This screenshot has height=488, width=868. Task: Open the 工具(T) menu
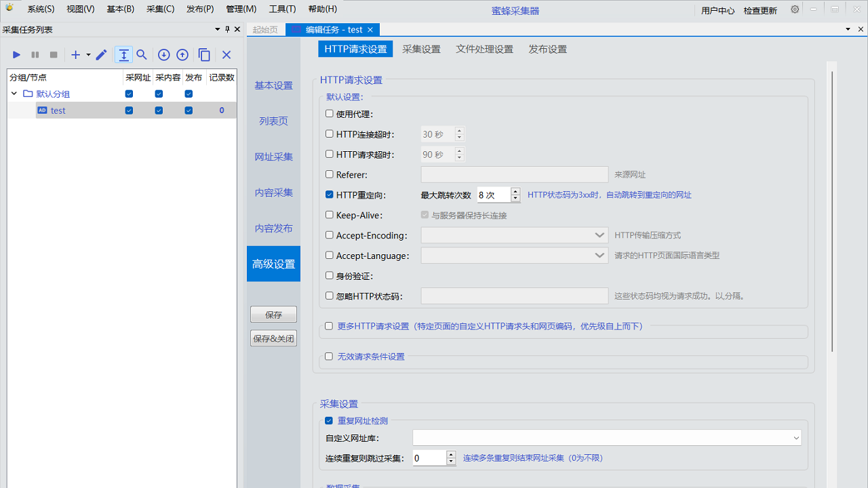coord(282,9)
